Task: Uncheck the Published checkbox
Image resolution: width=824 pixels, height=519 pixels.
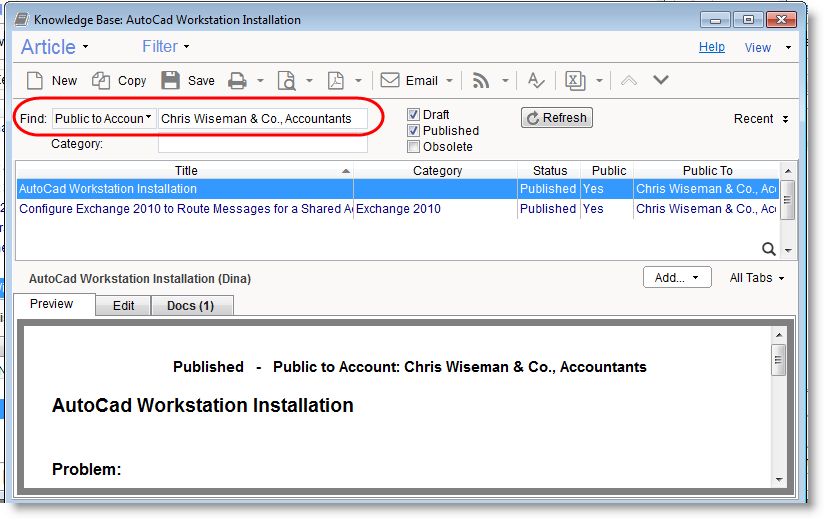Action: [x=414, y=131]
